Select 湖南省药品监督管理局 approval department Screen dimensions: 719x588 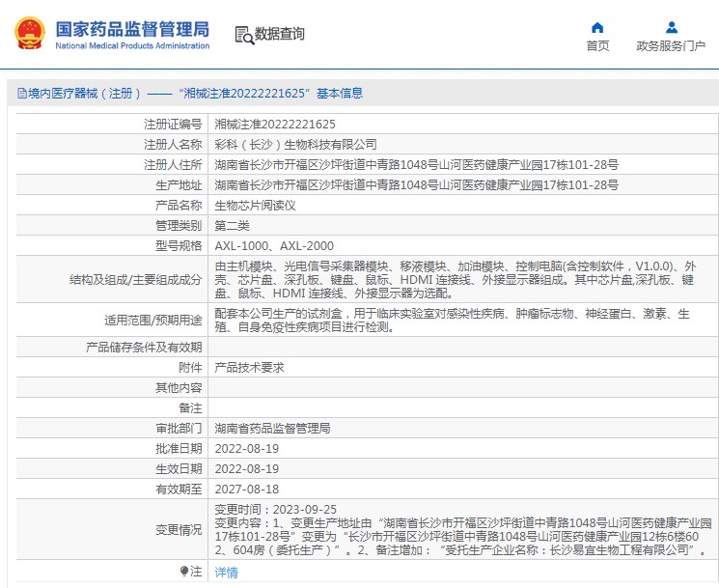(272, 429)
